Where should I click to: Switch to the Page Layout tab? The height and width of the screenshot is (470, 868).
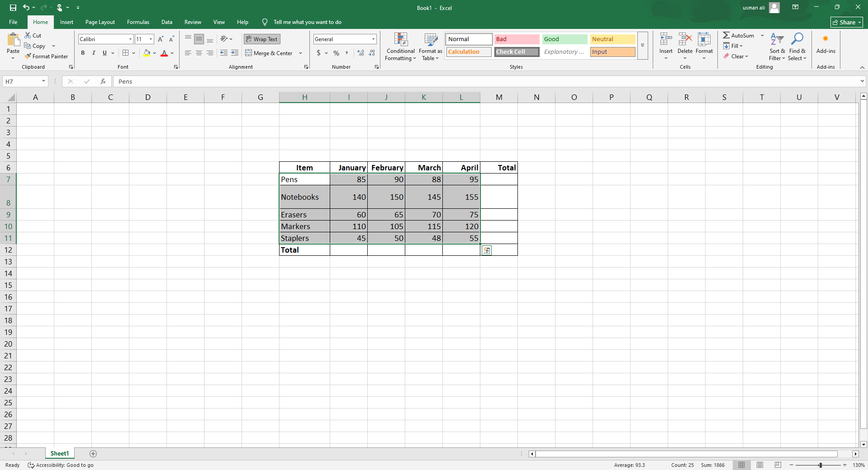[x=100, y=22]
